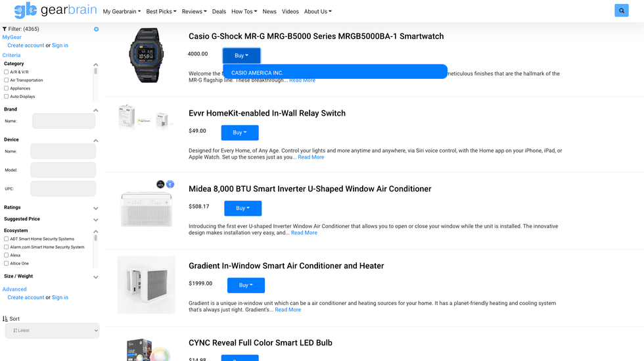Screen dimensions: 644x361
Task: Expand the Size / Weight section
Action: tap(96, 277)
